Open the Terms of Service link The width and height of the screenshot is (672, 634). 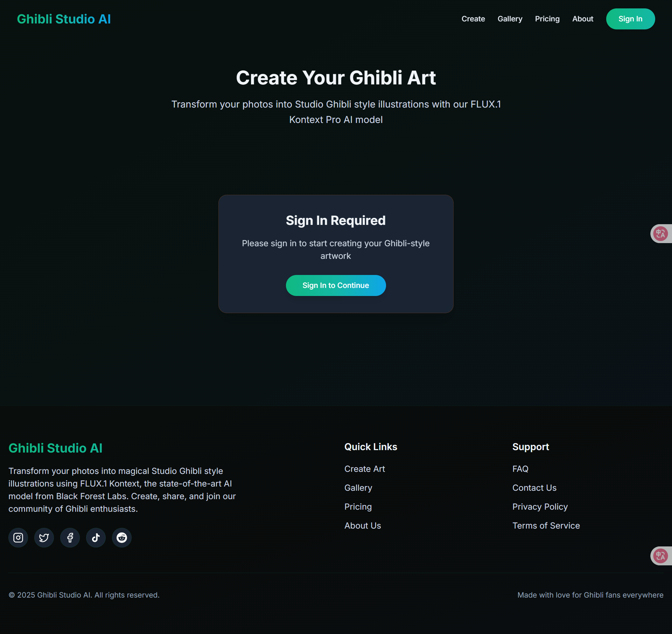546,525
